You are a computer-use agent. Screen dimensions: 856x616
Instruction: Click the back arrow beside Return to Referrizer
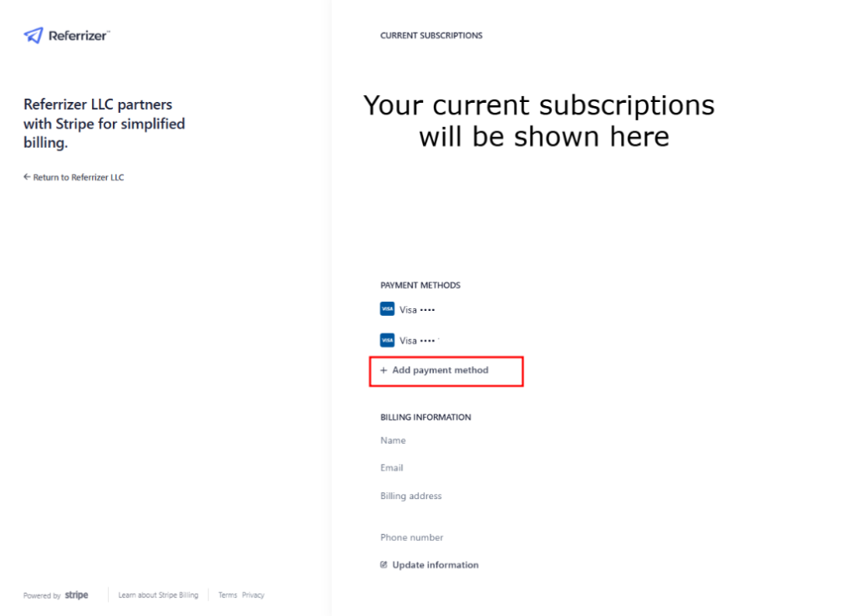pyautogui.click(x=27, y=177)
